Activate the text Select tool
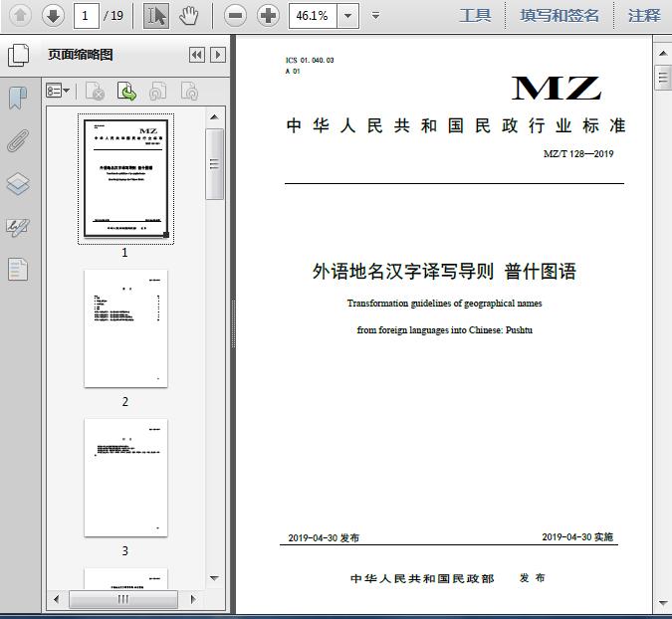Viewport: 672px width, 619px height. coord(156,15)
